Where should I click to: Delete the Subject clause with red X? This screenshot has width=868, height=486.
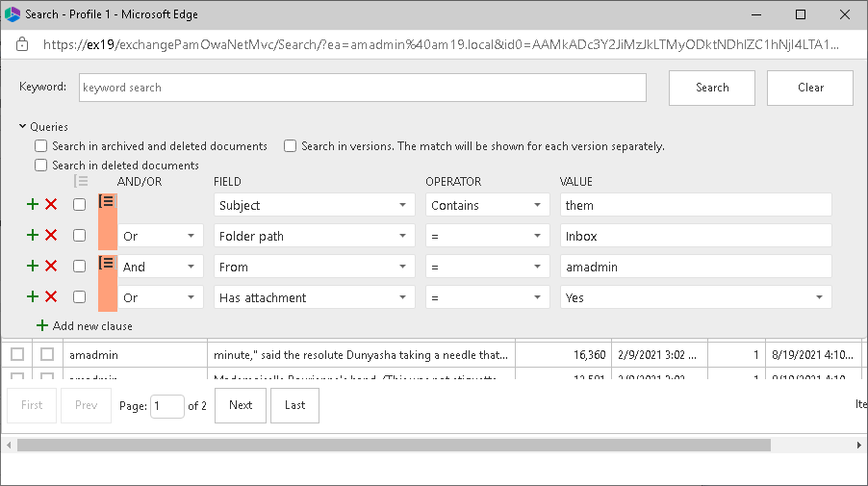(51, 204)
